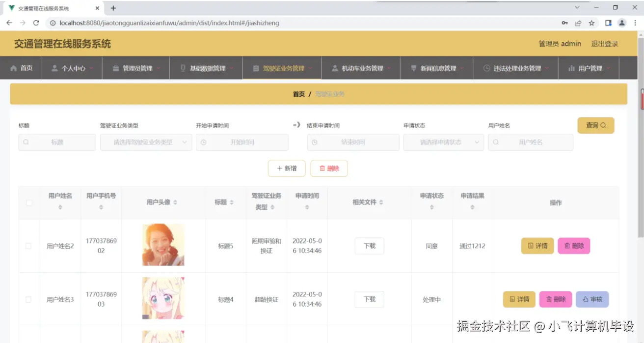This screenshot has height=343, width=644.
Task: Delete the 用户姓名2 row
Action: click(574, 246)
